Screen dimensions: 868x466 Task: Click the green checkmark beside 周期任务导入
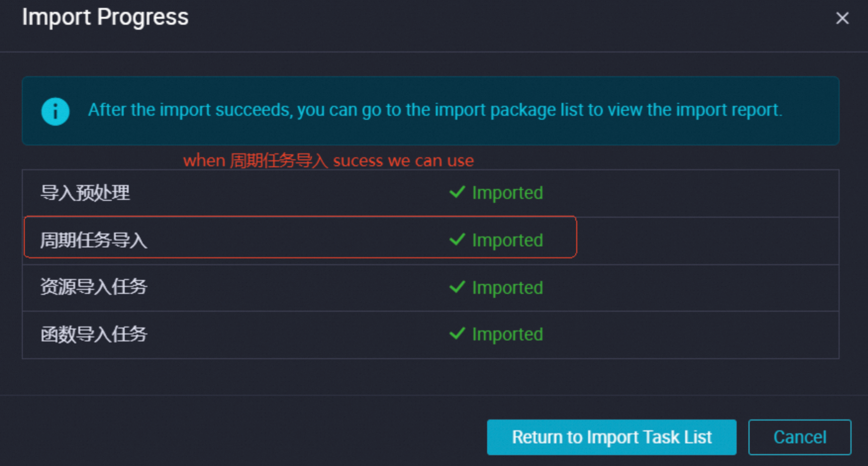tap(457, 239)
